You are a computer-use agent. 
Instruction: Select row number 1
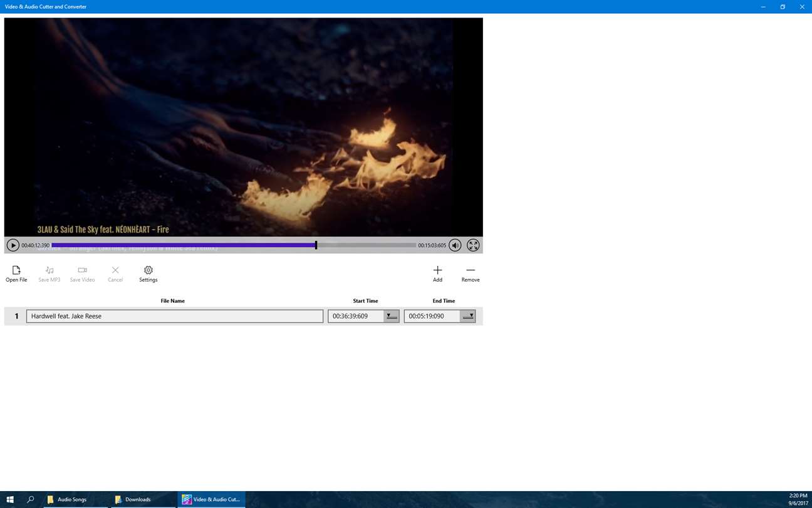tap(16, 316)
